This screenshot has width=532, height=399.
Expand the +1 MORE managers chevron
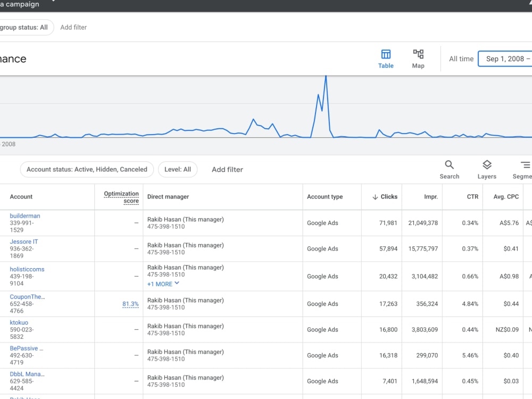(x=177, y=284)
